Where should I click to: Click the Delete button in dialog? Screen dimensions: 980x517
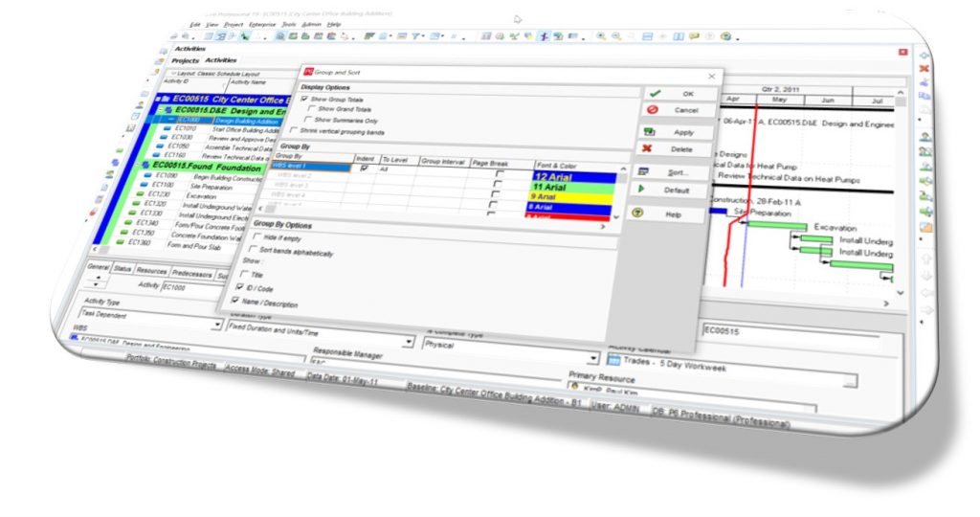(x=673, y=148)
